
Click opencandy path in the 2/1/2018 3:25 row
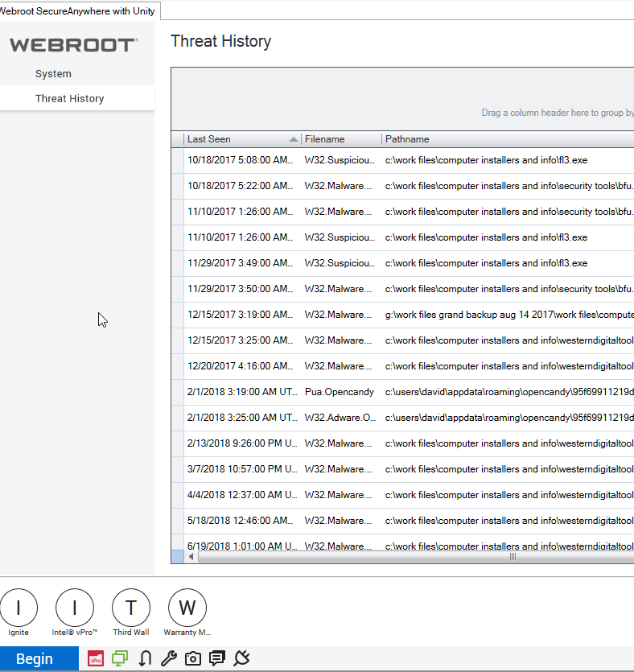click(509, 418)
